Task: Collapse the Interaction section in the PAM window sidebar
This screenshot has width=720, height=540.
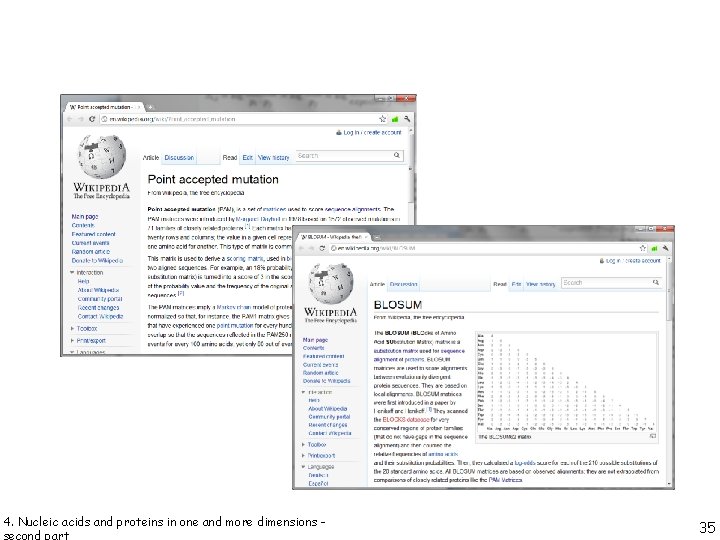Action: 73,273
